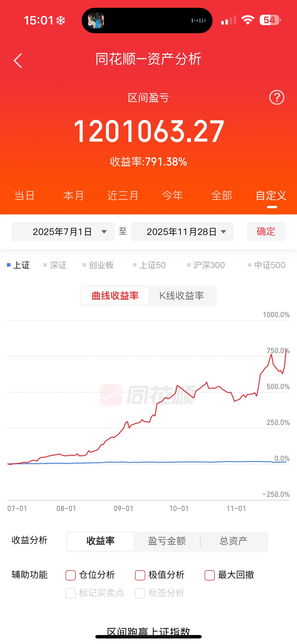
Task: Open end date dropdown 2025年11月28日
Action: (x=182, y=232)
